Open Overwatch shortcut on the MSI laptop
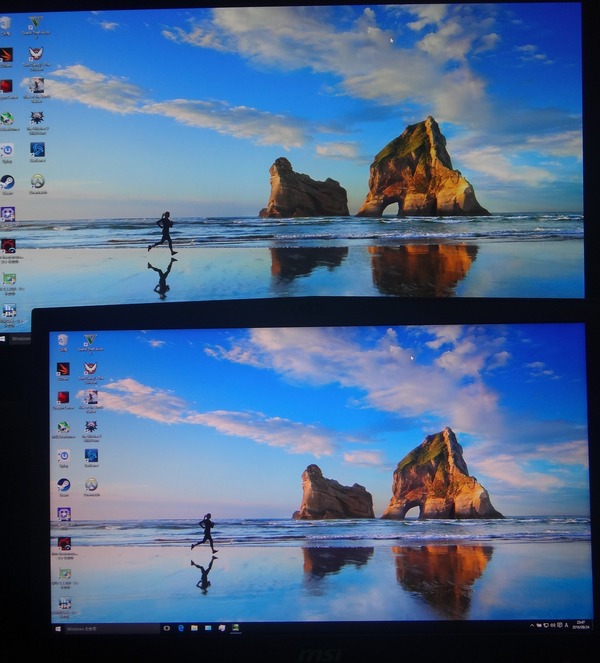Screen dimensions: 600x663 click(91, 485)
